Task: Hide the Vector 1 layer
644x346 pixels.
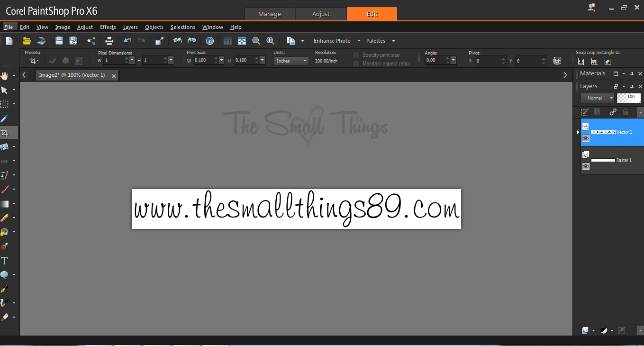Action: tap(586, 138)
